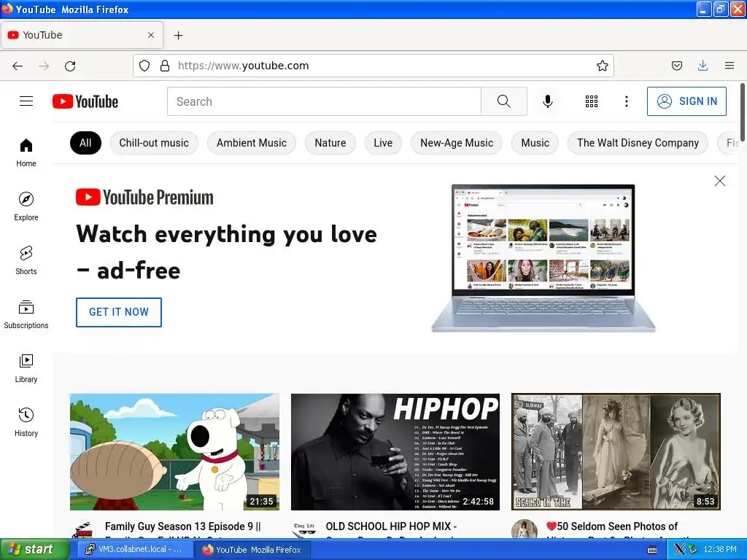Open Library in the sidebar

pos(26,368)
